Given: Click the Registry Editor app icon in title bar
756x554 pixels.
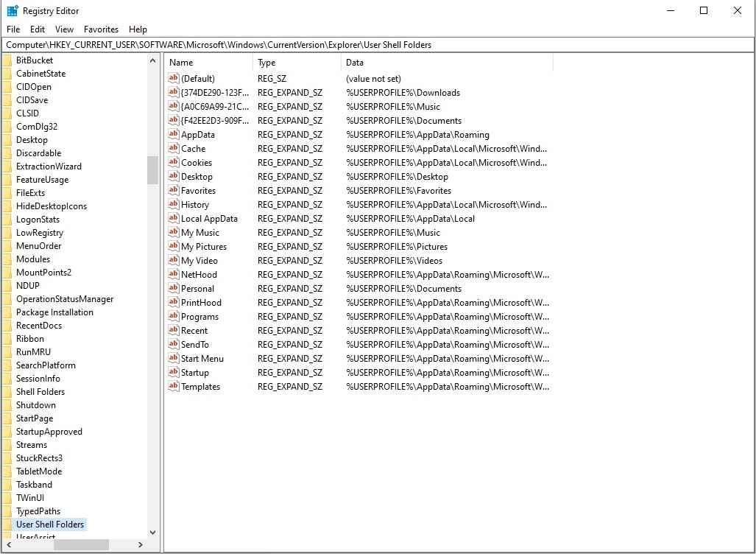Looking at the screenshot, I should tap(13, 10).
